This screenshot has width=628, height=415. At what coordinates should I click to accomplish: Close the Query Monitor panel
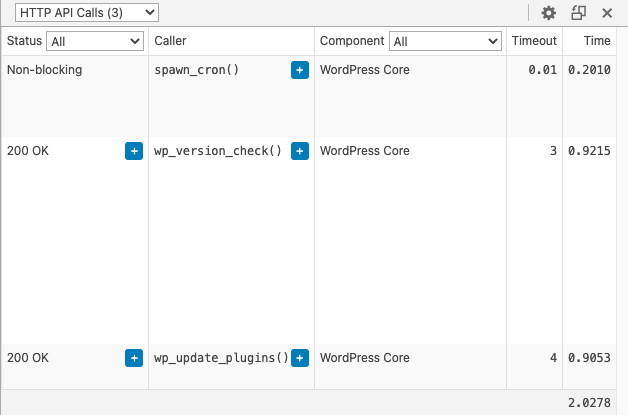607,13
